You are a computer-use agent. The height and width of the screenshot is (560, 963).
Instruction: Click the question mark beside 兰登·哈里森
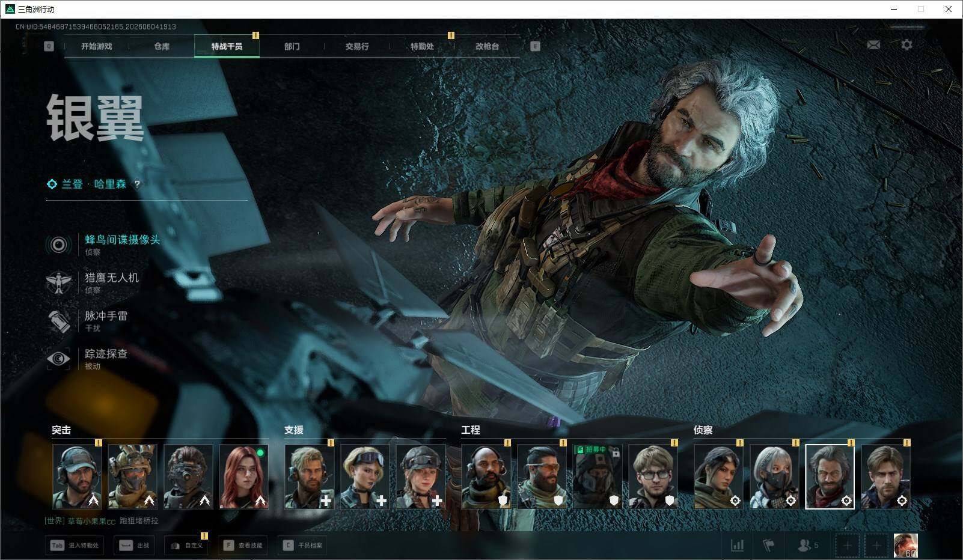(x=137, y=184)
